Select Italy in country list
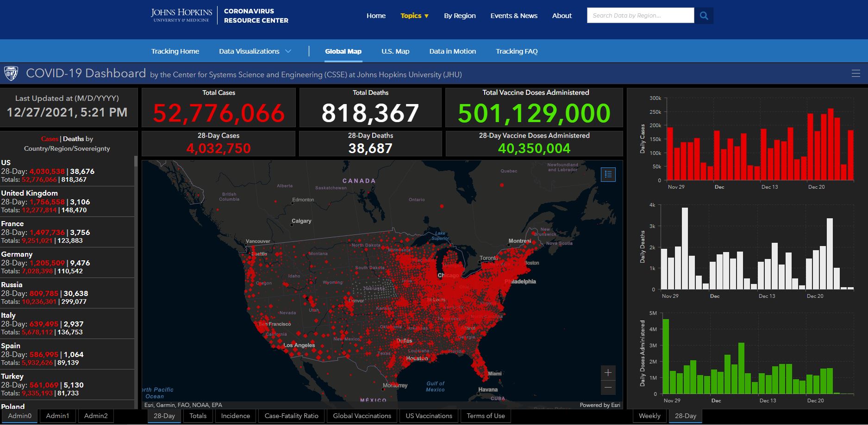868x425 pixels. pyautogui.click(x=67, y=324)
